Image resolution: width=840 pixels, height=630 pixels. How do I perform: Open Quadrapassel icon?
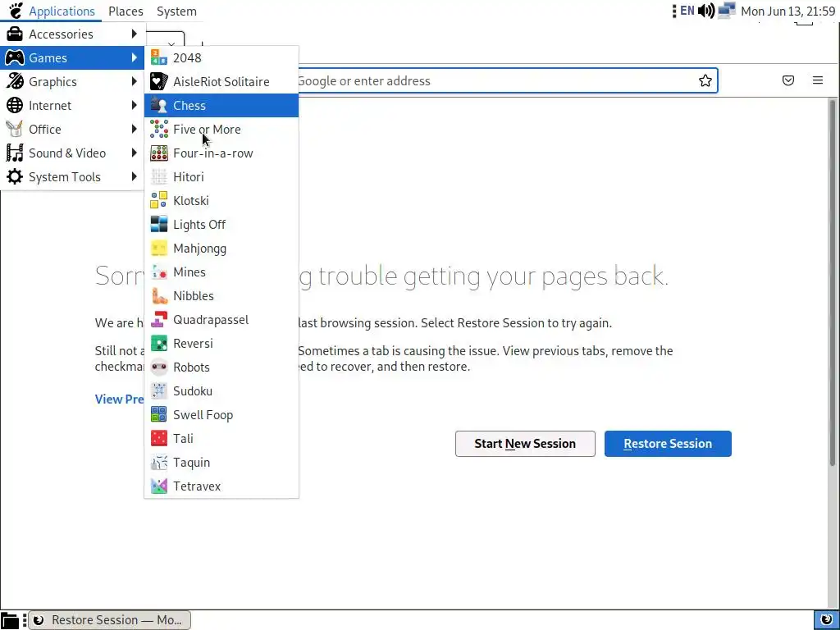158,320
